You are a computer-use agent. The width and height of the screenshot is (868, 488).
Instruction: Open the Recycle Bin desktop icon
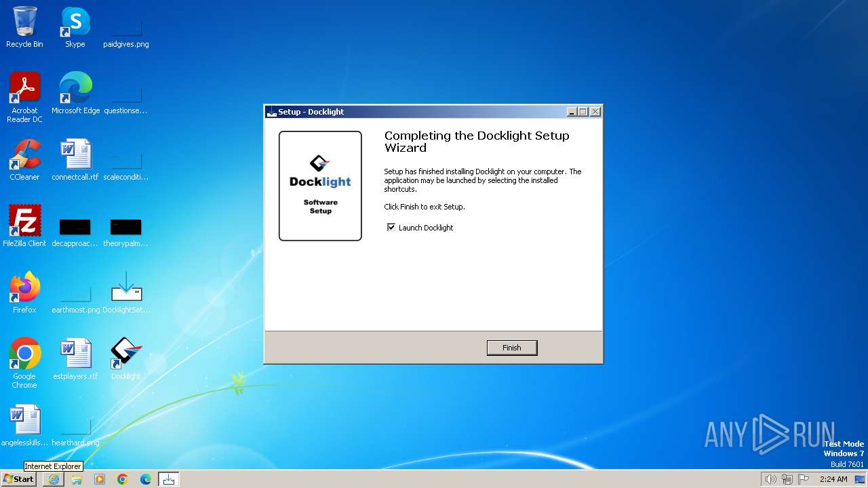pyautogui.click(x=24, y=28)
